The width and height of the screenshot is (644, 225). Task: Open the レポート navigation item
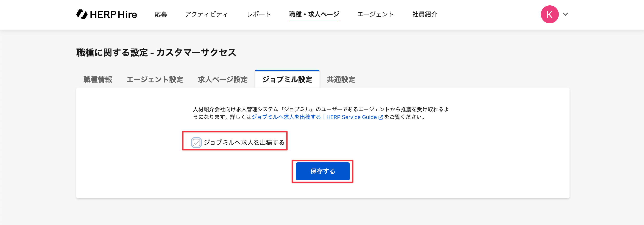click(x=259, y=15)
